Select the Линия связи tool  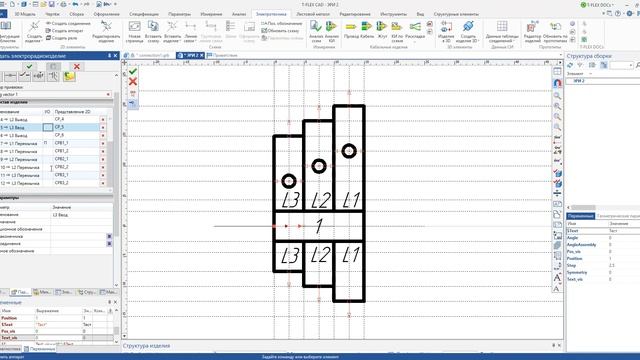pyautogui.click(x=190, y=31)
